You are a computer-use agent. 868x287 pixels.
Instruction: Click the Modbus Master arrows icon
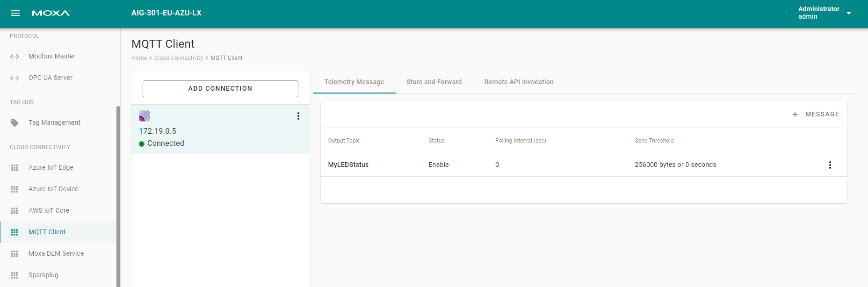coord(14,57)
